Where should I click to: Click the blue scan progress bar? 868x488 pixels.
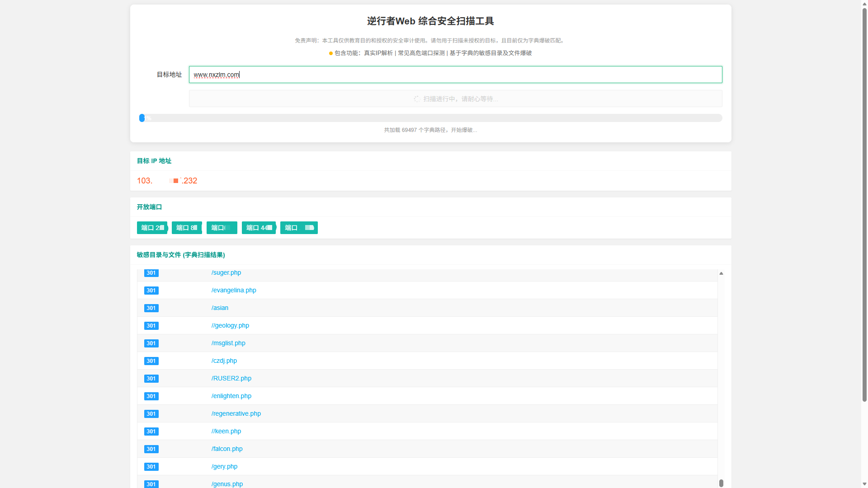point(142,118)
